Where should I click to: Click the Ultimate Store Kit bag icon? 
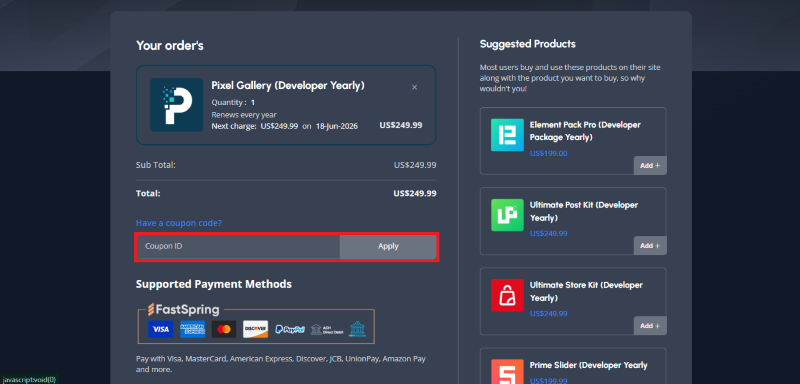[x=507, y=295]
